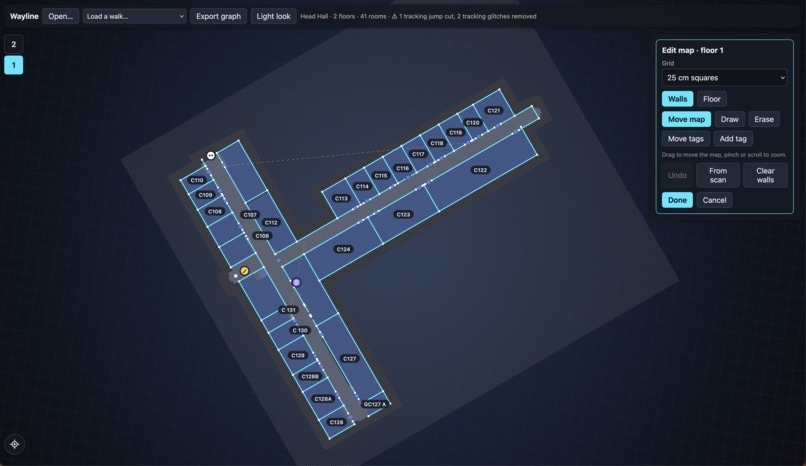Click the C117 room tag
The width and height of the screenshot is (806, 466).
pos(418,154)
